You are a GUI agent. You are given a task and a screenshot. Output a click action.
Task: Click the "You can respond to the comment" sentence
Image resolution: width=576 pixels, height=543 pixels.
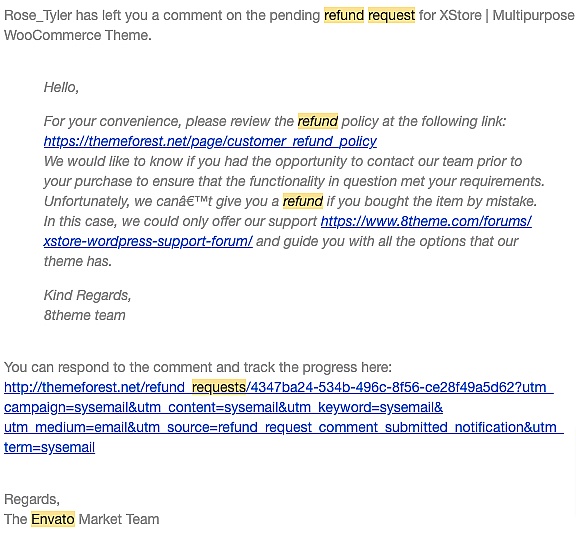click(x=198, y=367)
